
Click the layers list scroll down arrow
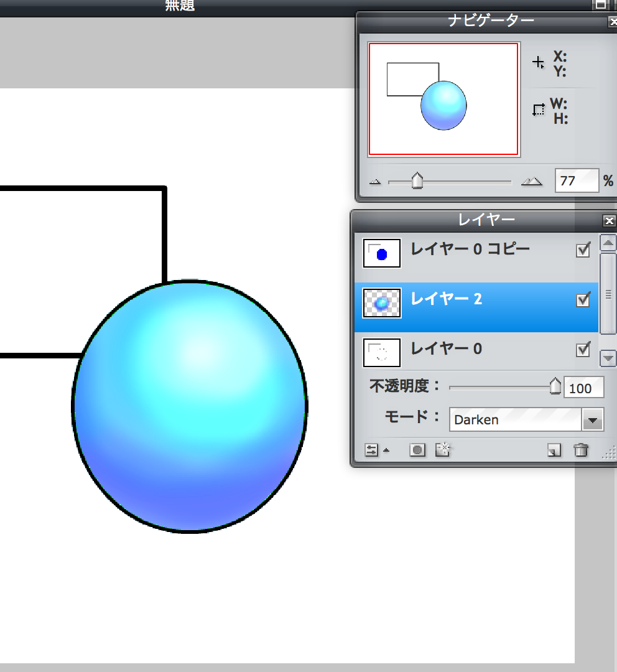(608, 358)
